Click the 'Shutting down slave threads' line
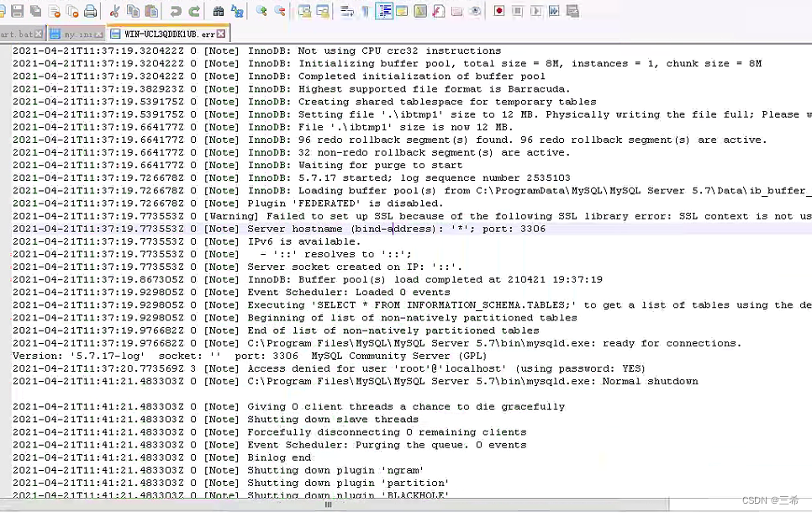Screen dimensions: 812x513 pos(215,420)
